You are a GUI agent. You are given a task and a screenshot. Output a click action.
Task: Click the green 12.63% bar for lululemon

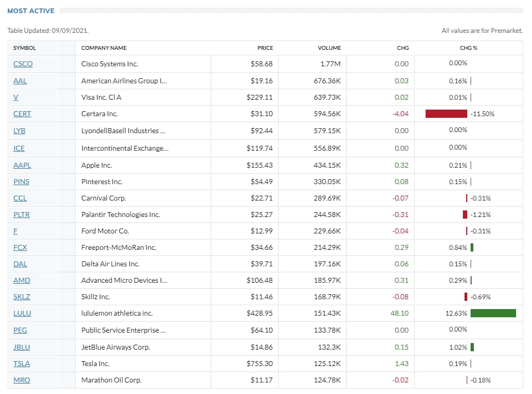493,313
